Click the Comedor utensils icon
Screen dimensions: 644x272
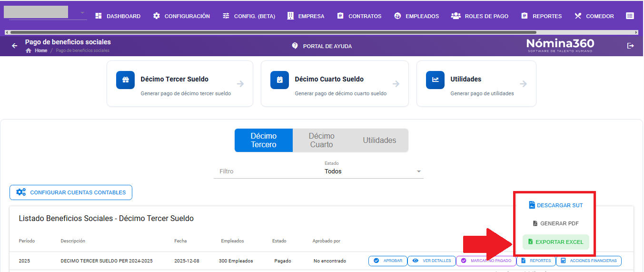[x=578, y=16]
